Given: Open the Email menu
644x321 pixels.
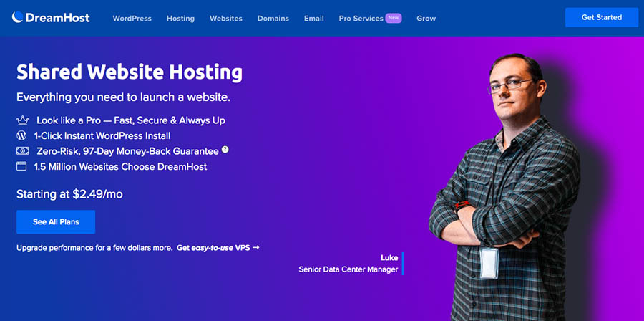Looking at the screenshot, I should pyautogui.click(x=314, y=19).
